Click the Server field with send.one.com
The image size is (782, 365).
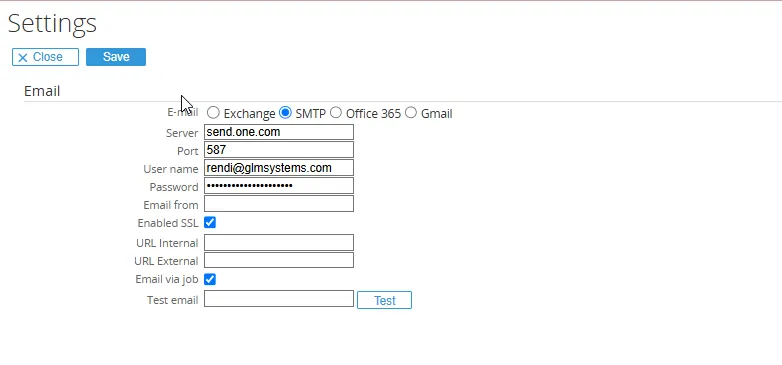click(x=279, y=132)
